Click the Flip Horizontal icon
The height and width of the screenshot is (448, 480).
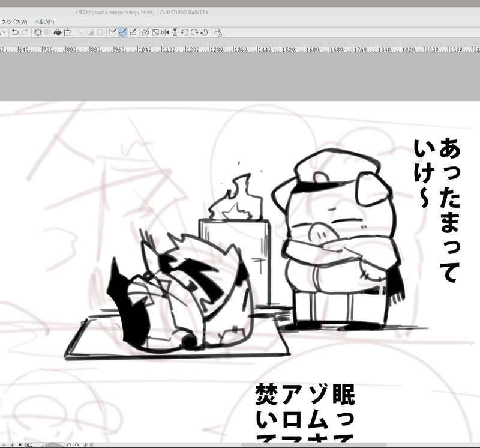pyautogui.click(x=165, y=32)
